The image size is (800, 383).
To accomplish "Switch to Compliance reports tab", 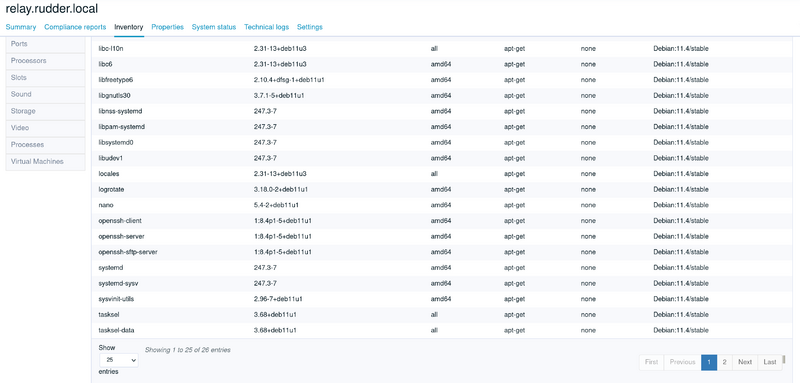I will coord(75,27).
